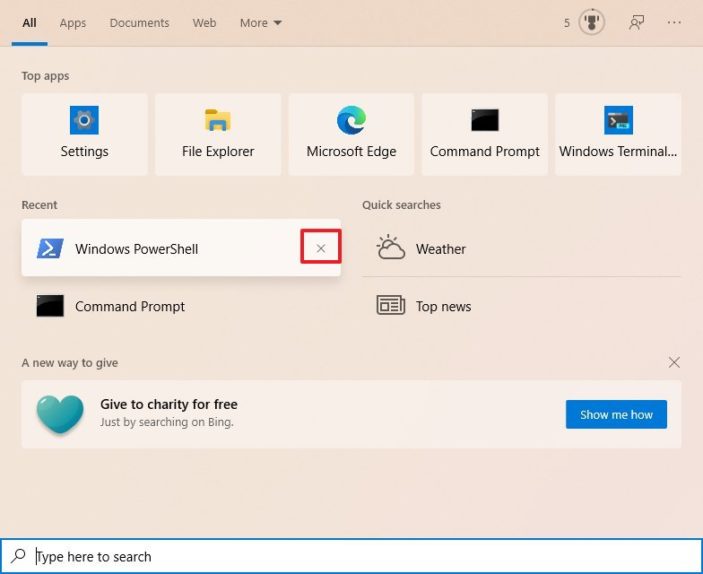Image resolution: width=703 pixels, height=574 pixels.
Task: Expand the More dropdown
Action: click(260, 23)
